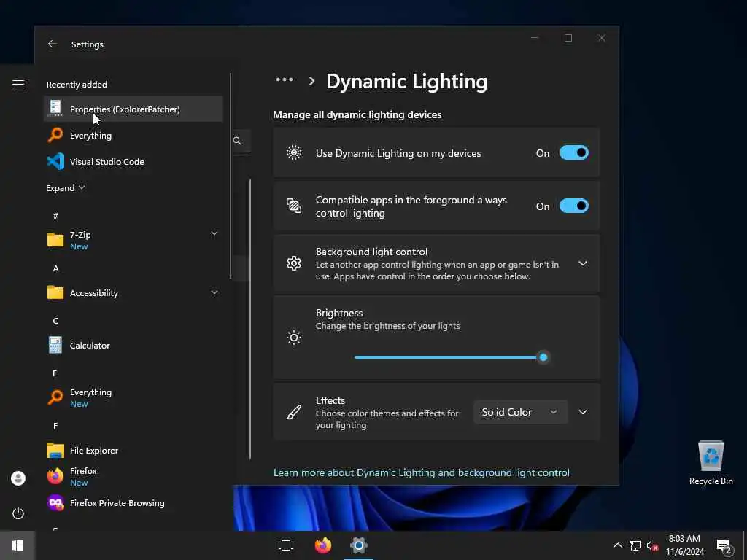
Task: Click the breadcrumb ellipsis in Settings
Action: click(285, 80)
